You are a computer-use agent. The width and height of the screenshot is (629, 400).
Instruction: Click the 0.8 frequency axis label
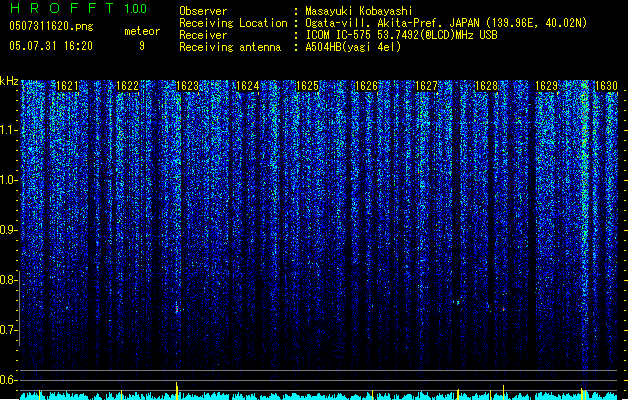[x=8, y=280]
